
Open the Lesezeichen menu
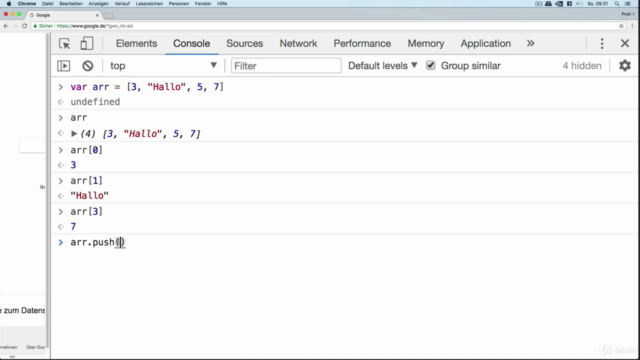149,4
